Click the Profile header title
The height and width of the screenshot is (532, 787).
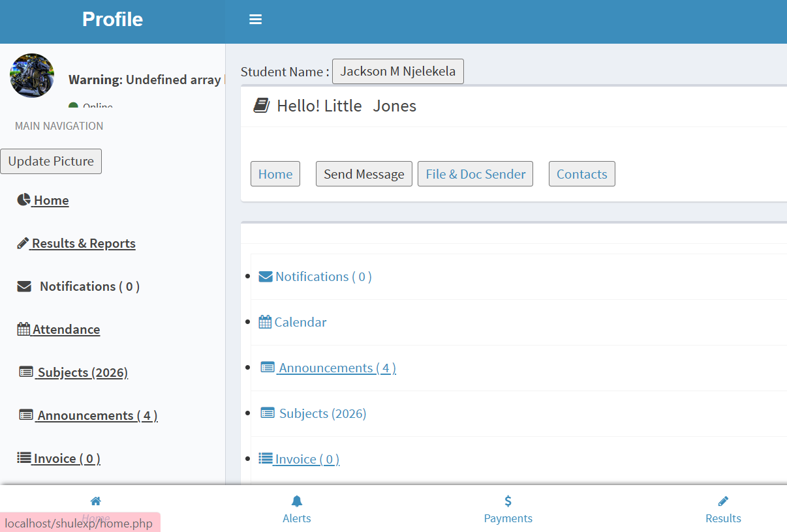[112, 20]
